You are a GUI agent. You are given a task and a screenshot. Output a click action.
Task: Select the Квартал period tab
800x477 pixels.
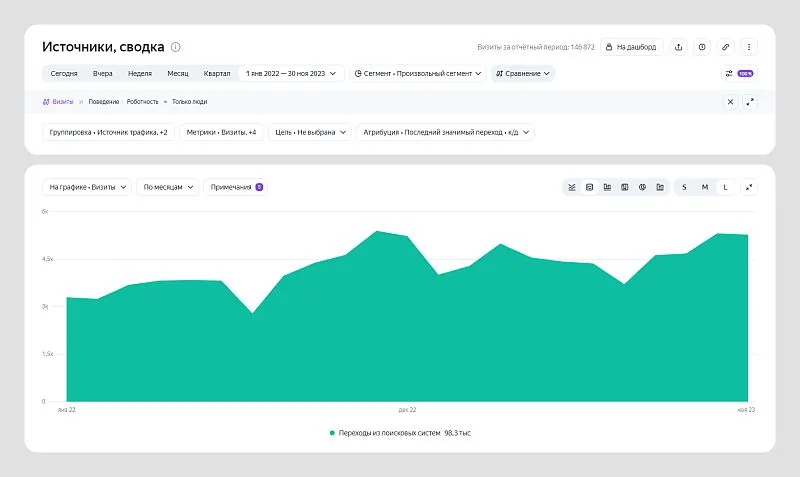pyautogui.click(x=217, y=73)
